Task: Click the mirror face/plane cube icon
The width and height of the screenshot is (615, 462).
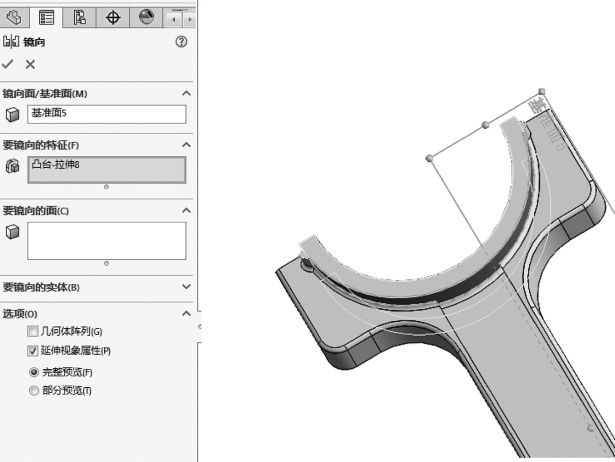Action: [x=12, y=115]
